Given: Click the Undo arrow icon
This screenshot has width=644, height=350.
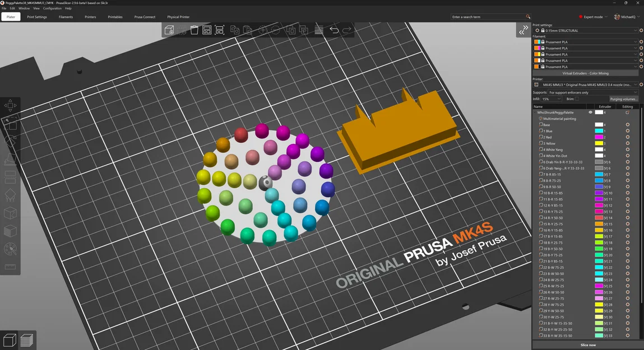Looking at the screenshot, I should click(x=334, y=30).
